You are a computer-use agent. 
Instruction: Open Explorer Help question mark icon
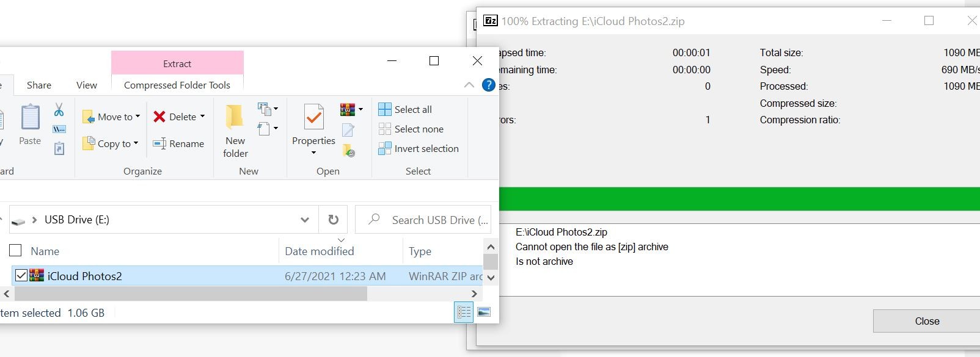488,85
